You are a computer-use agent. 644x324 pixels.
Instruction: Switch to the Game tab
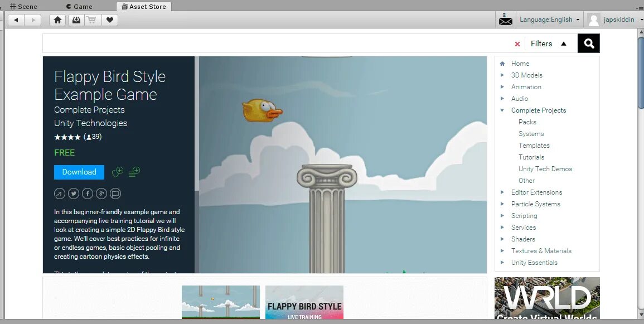[79, 7]
